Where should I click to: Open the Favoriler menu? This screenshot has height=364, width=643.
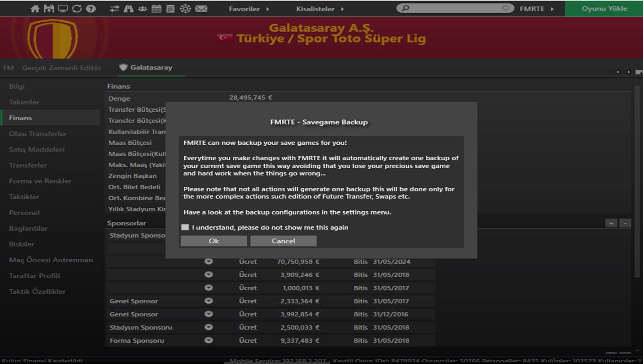[x=249, y=8]
